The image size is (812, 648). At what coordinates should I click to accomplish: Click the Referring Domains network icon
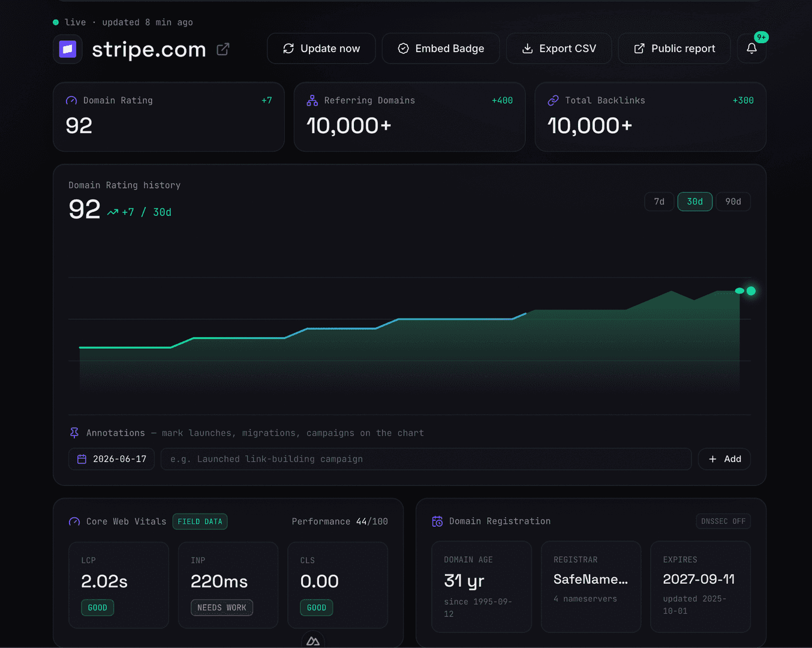[x=312, y=101]
